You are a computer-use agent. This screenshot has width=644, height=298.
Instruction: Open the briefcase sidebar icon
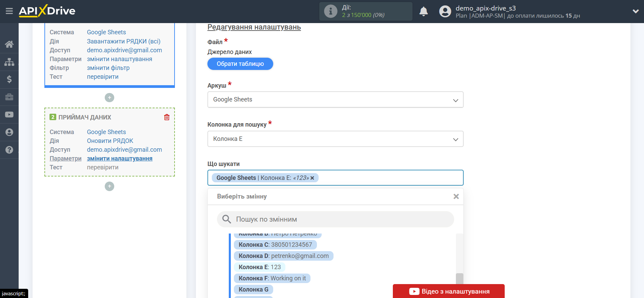point(9,97)
